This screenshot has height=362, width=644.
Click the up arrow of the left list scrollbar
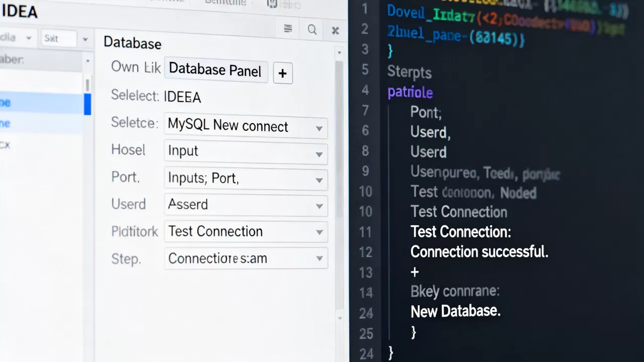88,61
